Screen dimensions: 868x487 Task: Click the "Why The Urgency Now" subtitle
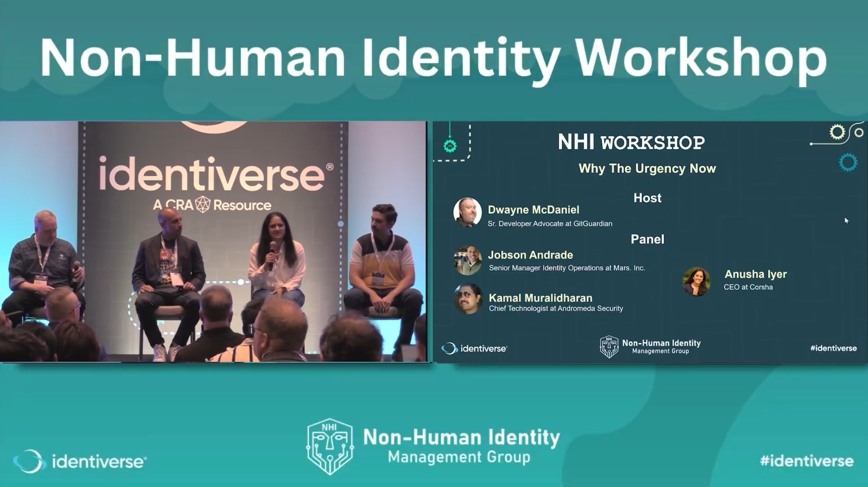coord(647,169)
